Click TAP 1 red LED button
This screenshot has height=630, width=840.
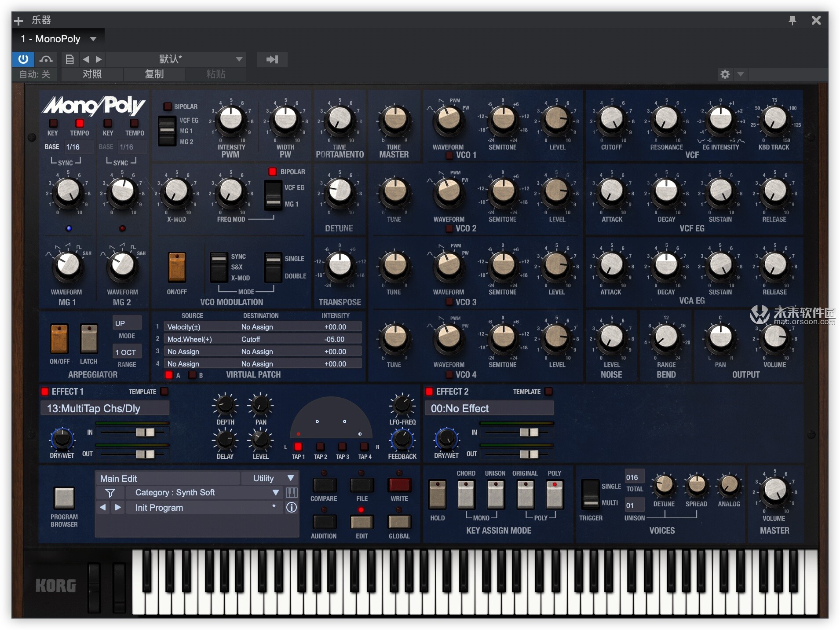click(298, 447)
